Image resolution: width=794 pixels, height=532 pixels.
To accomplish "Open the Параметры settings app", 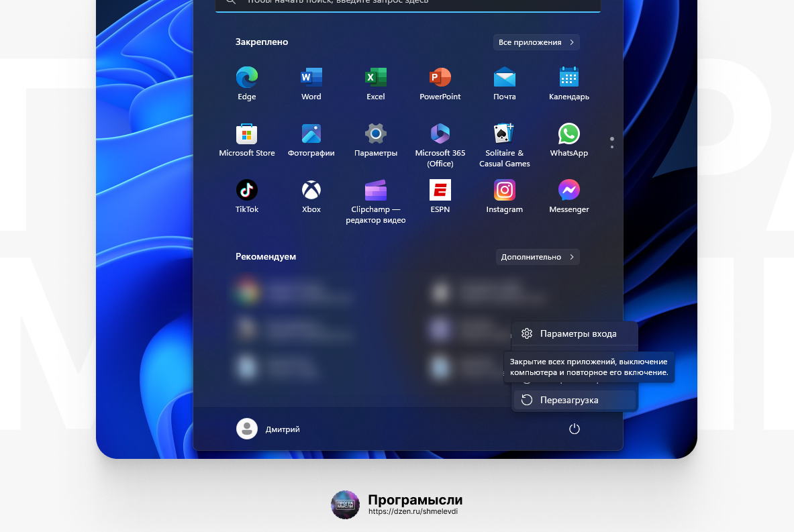I will (x=375, y=140).
